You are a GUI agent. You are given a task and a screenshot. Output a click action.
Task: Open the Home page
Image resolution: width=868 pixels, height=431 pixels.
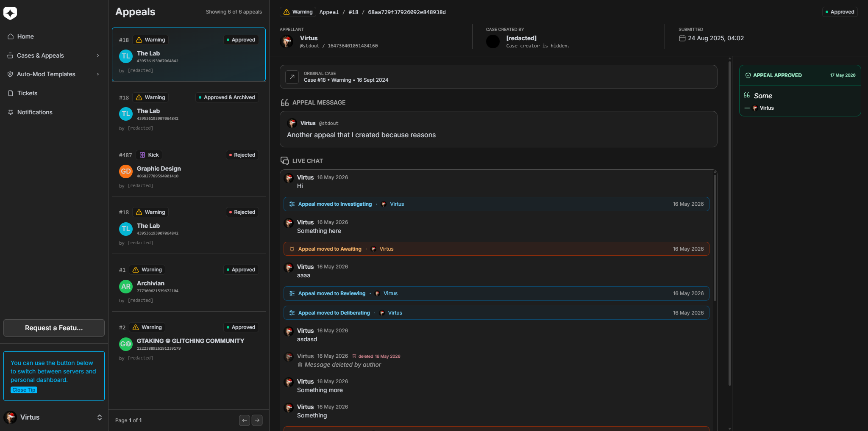pyautogui.click(x=54, y=36)
